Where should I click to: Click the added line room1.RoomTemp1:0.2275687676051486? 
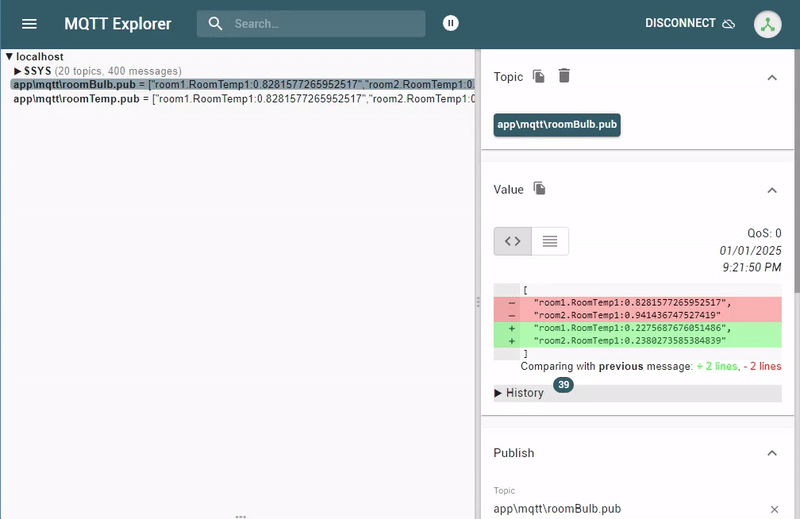(x=638, y=328)
